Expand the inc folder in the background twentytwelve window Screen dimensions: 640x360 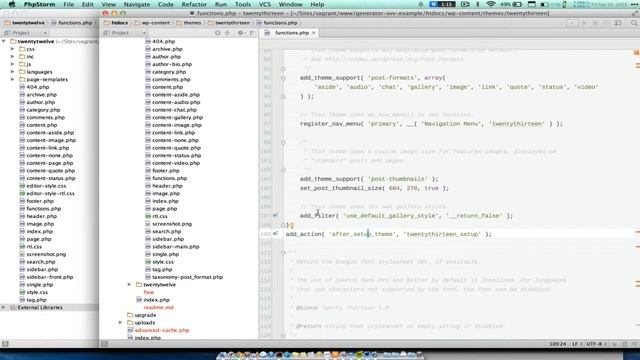pos(13,56)
